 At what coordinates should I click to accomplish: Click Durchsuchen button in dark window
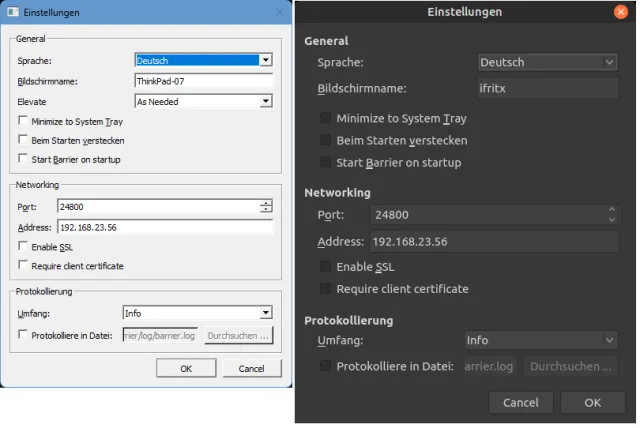click(x=570, y=366)
